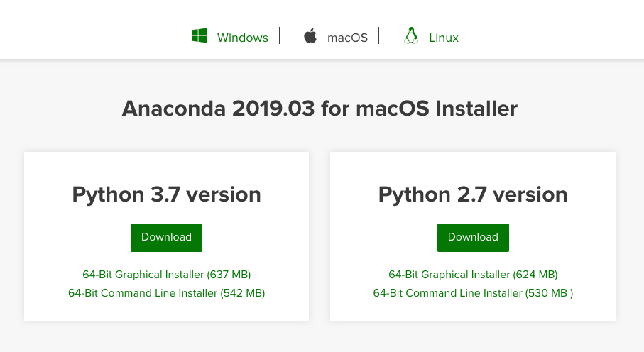Click the gray gap between the two cards
644x352 pixels.
click(x=320, y=236)
